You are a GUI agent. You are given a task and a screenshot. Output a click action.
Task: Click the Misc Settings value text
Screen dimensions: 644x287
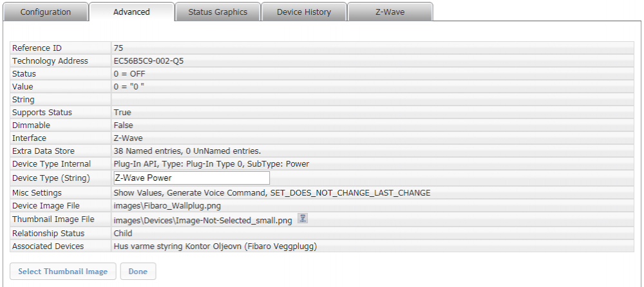(272, 193)
